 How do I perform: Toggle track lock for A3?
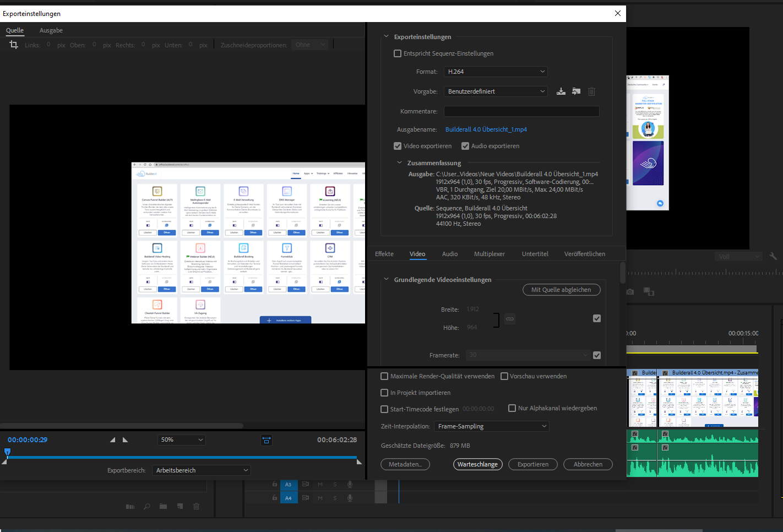tap(274, 484)
